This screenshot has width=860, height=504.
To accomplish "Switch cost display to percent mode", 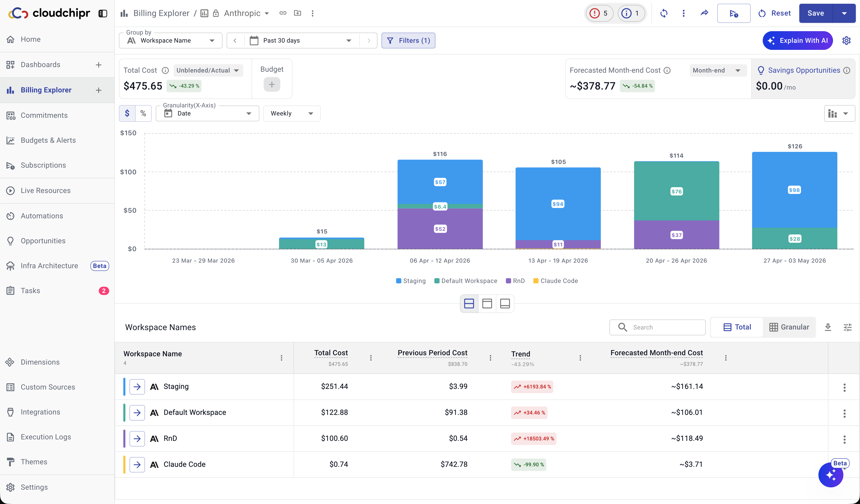I will point(143,113).
